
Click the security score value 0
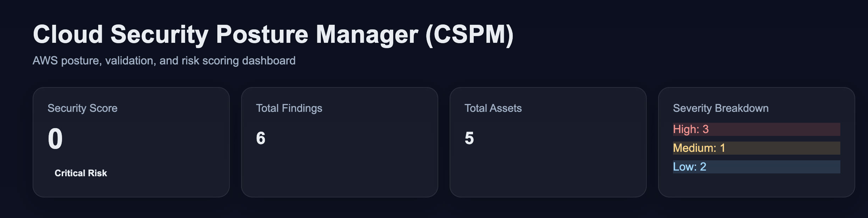55,139
